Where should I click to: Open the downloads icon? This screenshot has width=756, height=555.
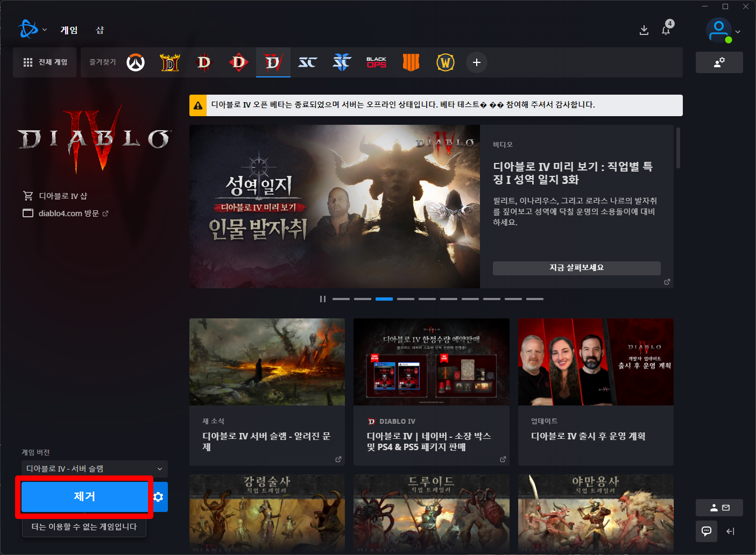click(644, 30)
